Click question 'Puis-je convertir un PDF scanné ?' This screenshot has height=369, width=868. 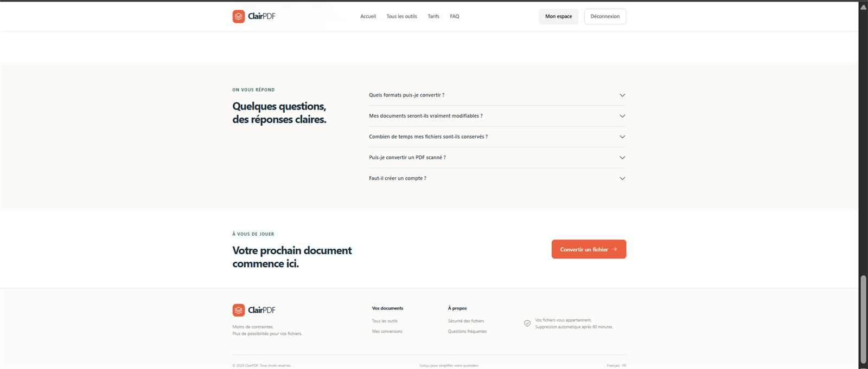pyautogui.click(x=407, y=158)
